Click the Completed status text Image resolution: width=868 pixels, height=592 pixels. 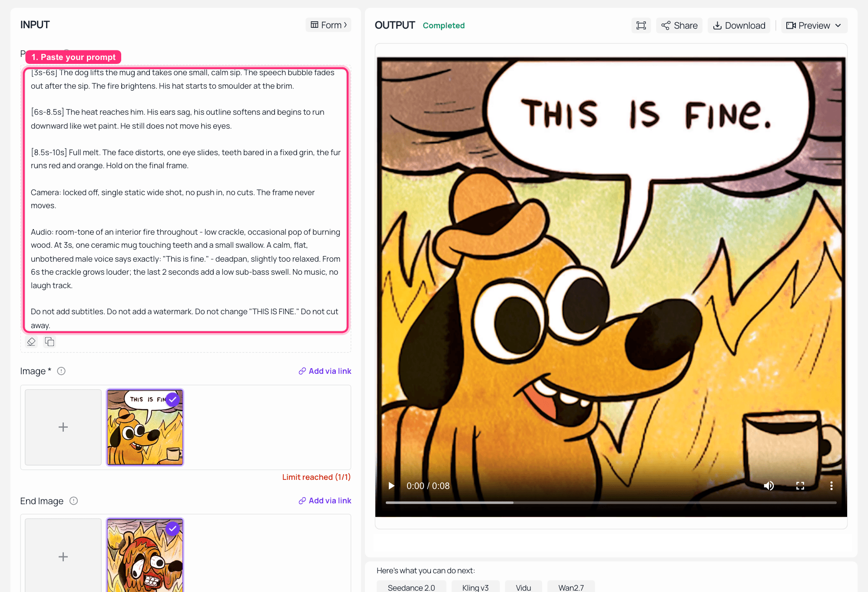[x=444, y=26]
